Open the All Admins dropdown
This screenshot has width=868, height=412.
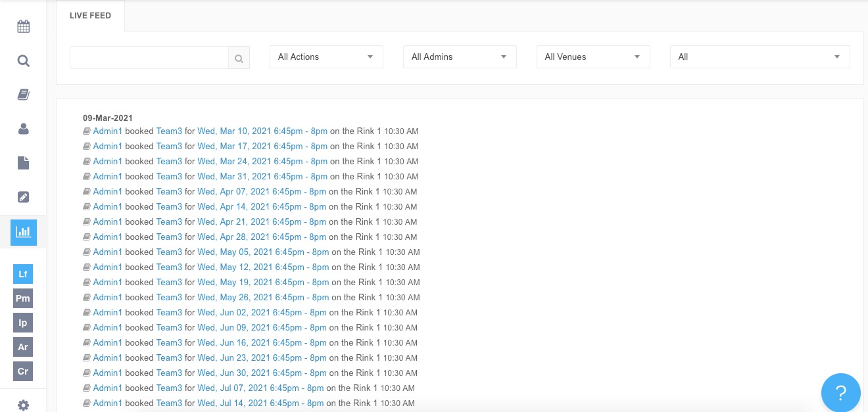(460, 57)
